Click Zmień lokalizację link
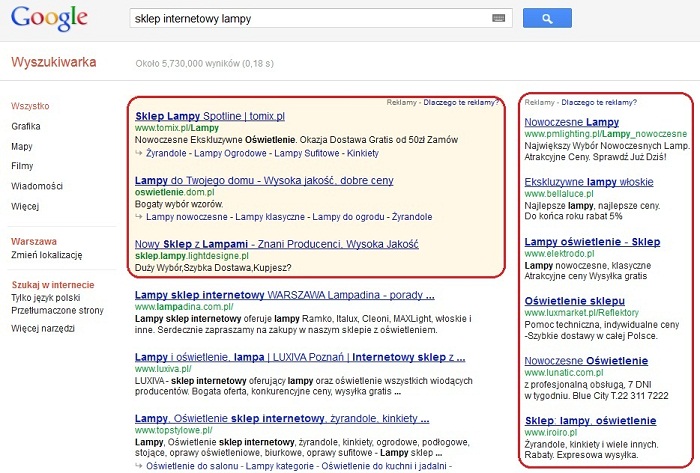The image size is (700, 473). (x=46, y=255)
